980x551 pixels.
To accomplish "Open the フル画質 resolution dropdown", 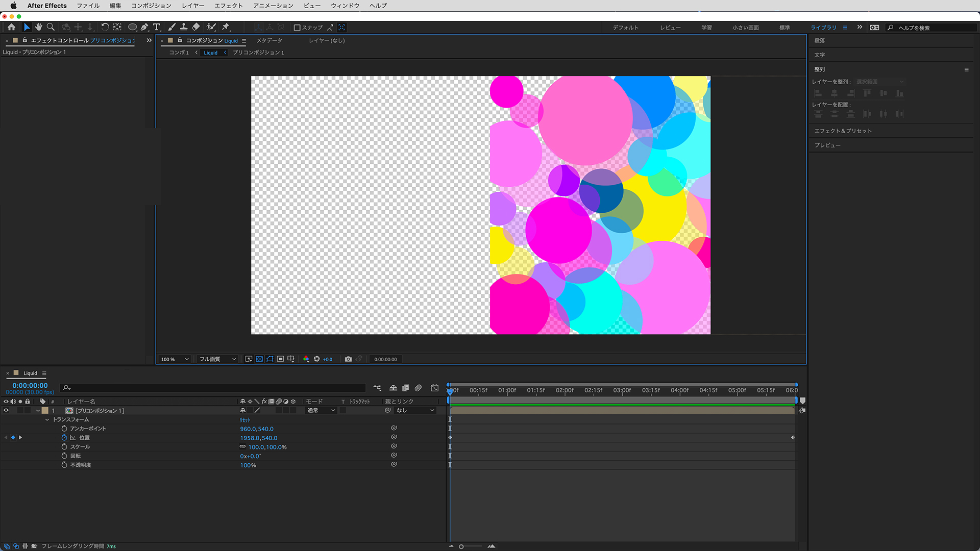I will 217,359.
